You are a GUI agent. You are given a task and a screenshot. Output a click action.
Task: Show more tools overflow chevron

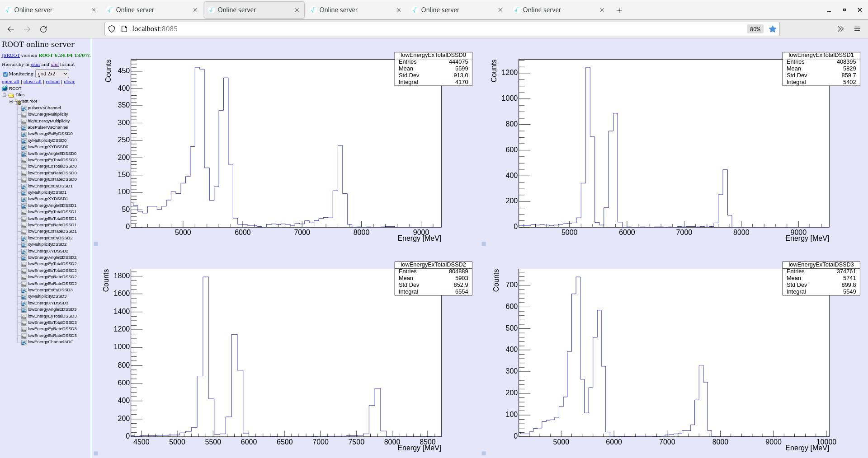click(840, 29)
